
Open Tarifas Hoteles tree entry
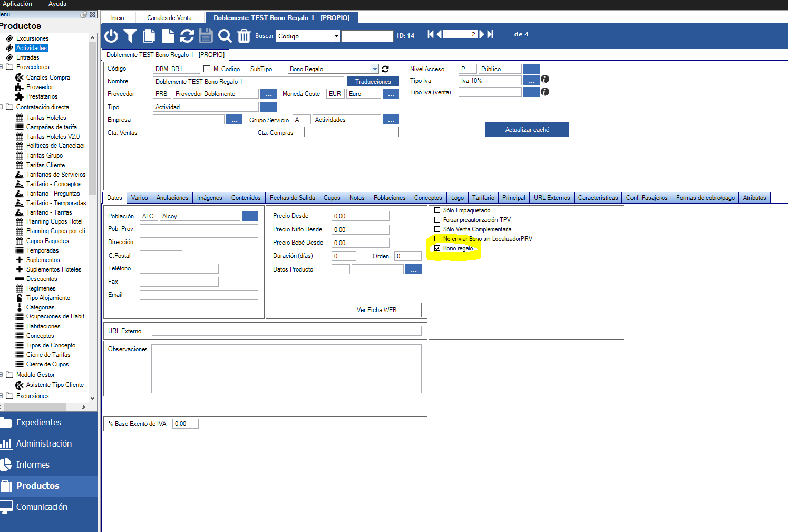(x=46, y=118)
